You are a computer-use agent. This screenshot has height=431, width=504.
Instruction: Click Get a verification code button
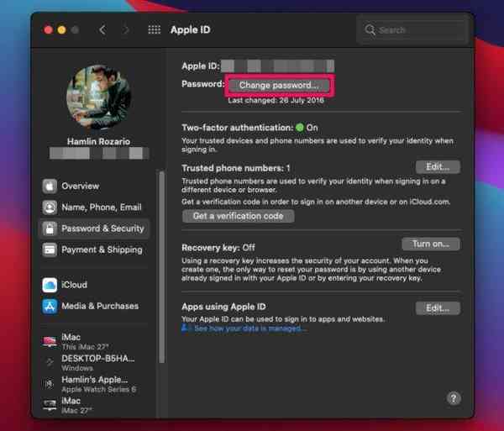[239, 216]
